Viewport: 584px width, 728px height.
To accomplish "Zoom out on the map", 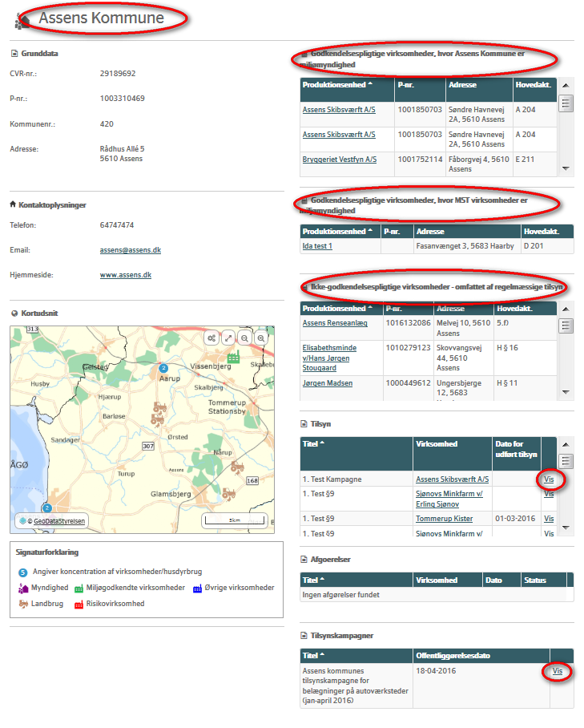I will coord(244,338).
